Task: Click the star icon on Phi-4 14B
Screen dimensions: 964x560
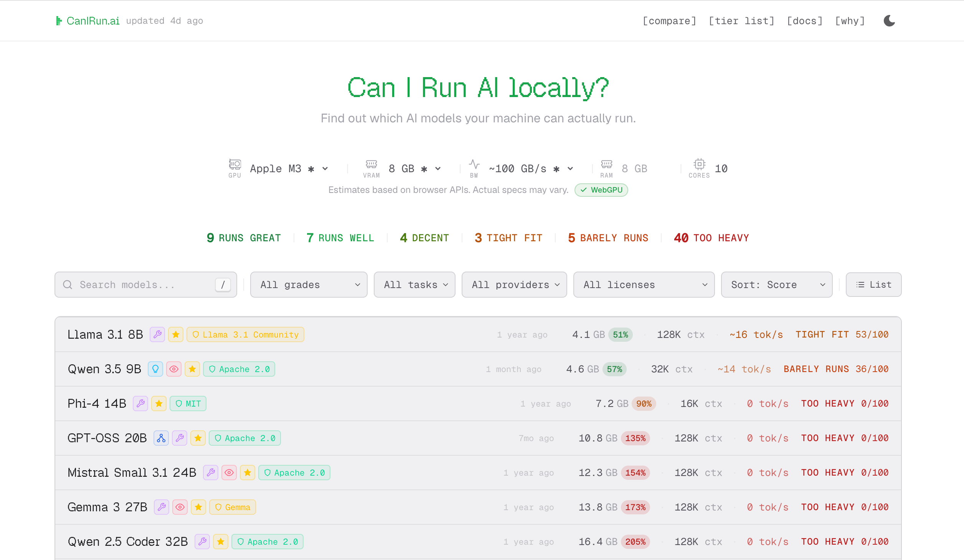Action: (159, 404)
